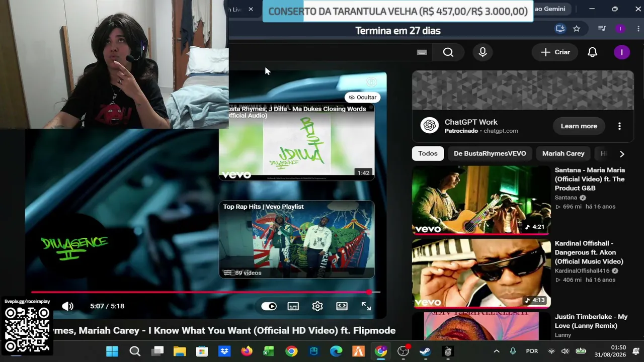Click the Criar button
The width and height of the screenshot is (644, 362).
555,52
